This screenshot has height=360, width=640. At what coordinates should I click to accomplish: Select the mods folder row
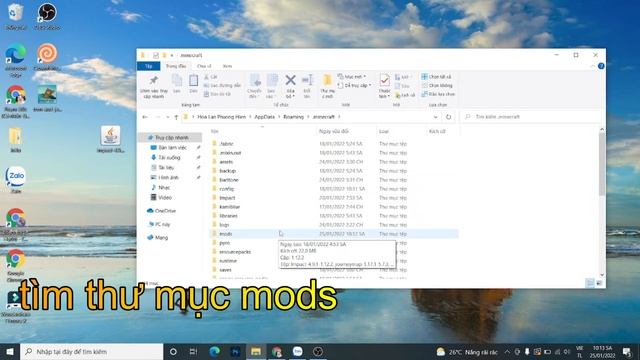tap(334, 234)
